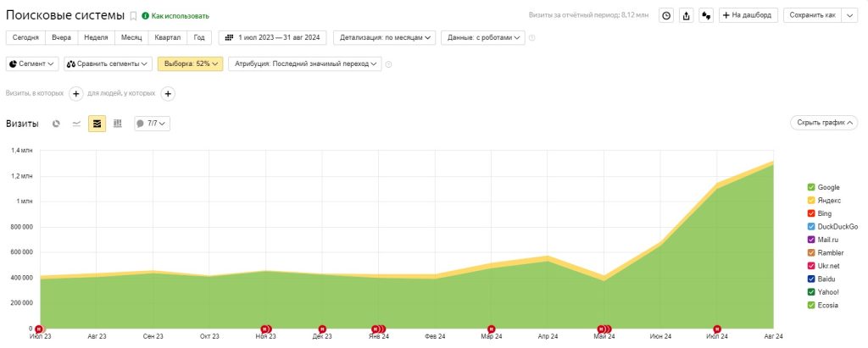The height and width of the screenshot is (348, 868).
Task: Select the stacked area chart view
Action: click(x=97, y=124)
